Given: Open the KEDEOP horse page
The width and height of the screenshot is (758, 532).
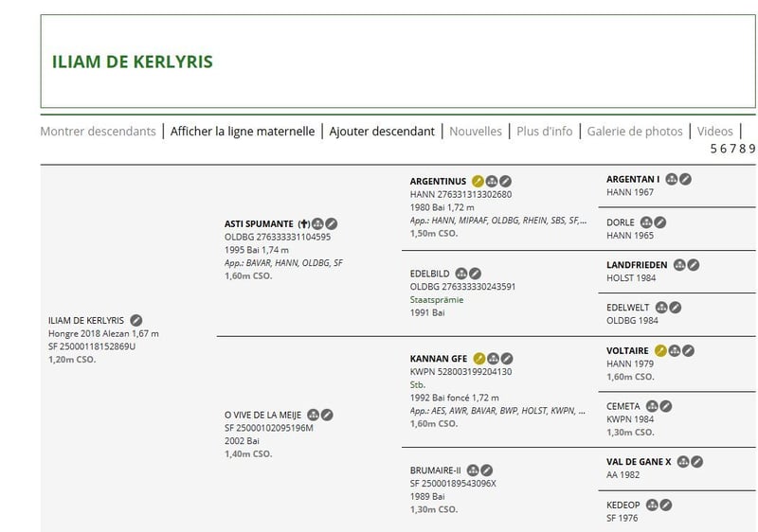Looking at the screenshot, I should [623, 505].
